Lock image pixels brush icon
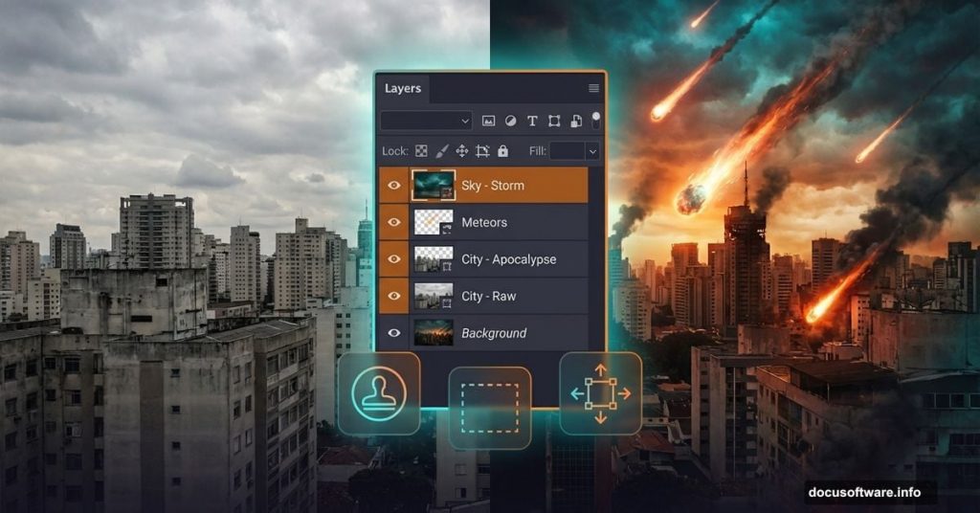This screenshot has width=980, height=513. click(x=442, y=150)
